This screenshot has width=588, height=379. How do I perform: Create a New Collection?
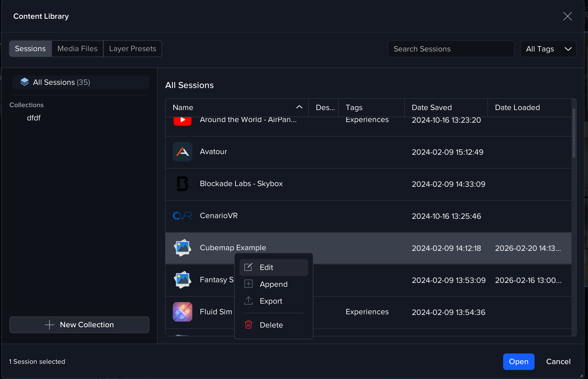click(79, 325)
